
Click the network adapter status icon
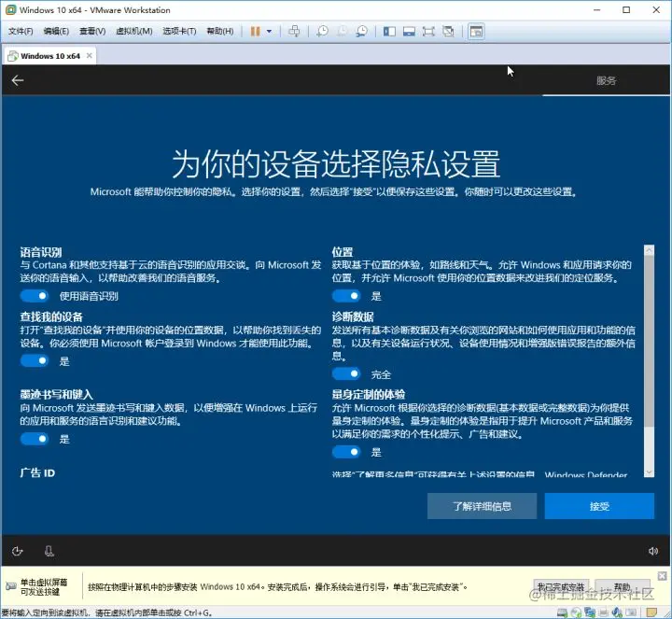(x=590, y=612)
